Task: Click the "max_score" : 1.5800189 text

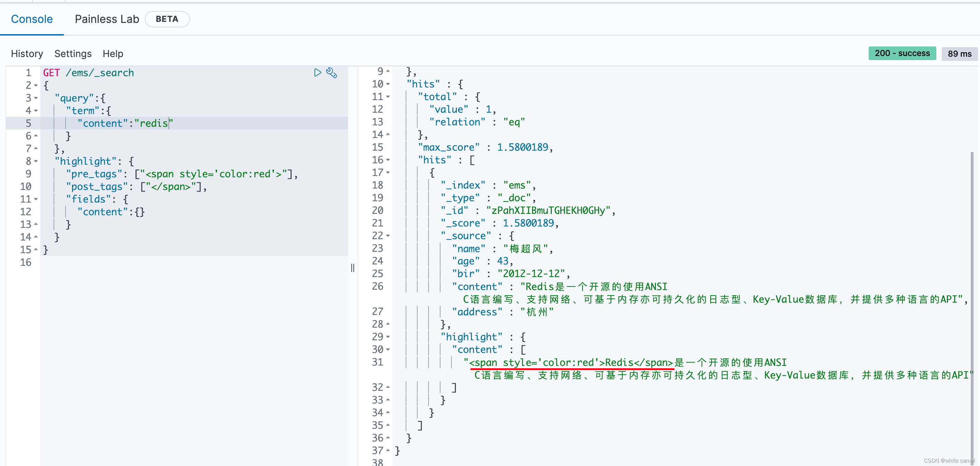Action: [485, 147]
